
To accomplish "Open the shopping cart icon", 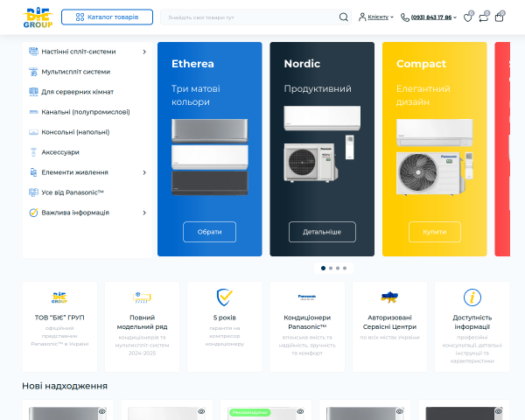I will (500, 17).
